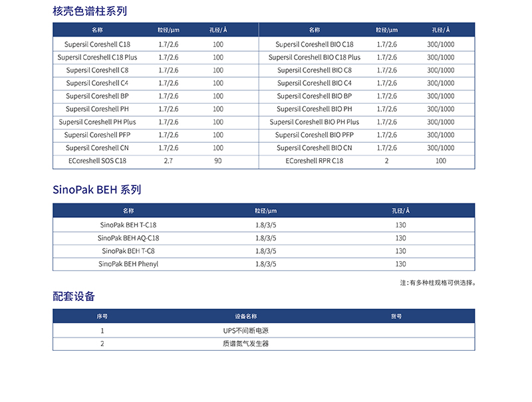The height and width of the screenshot is (402, 532).
Task: Click the 配套设备 section heading
Action: pos(74,296)
